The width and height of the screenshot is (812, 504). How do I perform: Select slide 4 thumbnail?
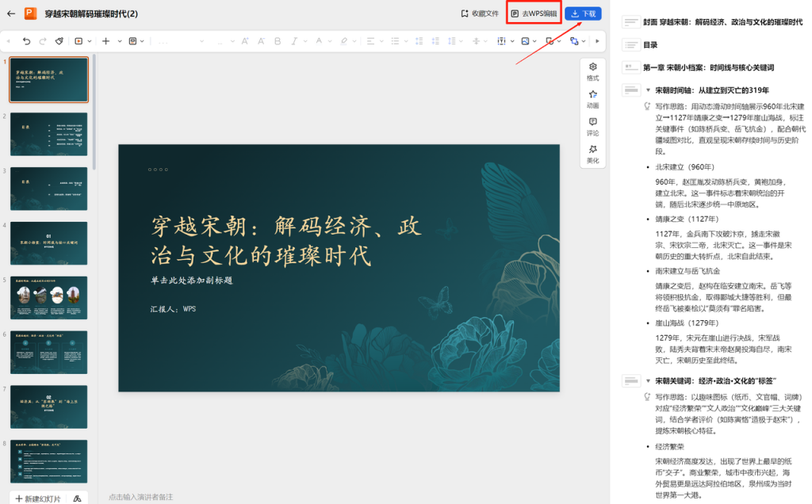48,243
